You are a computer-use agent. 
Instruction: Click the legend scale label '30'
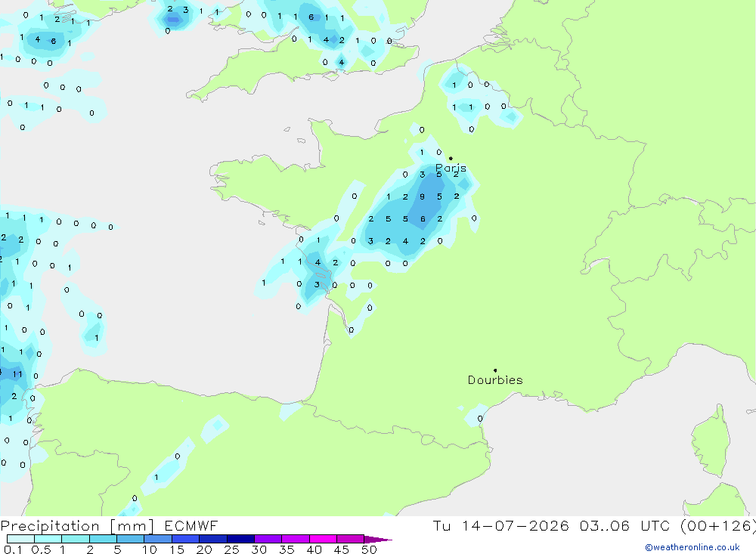pyautogui.click(x=259, y=549)
